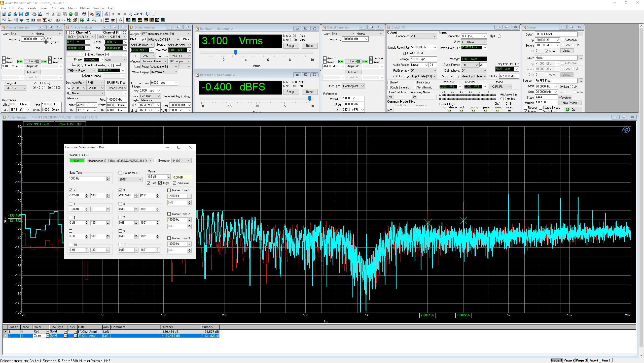Click the Bar Graph 1.00 meter icon
The width and height of the screenshot is (644, 363).
click(x=107, y=20)
